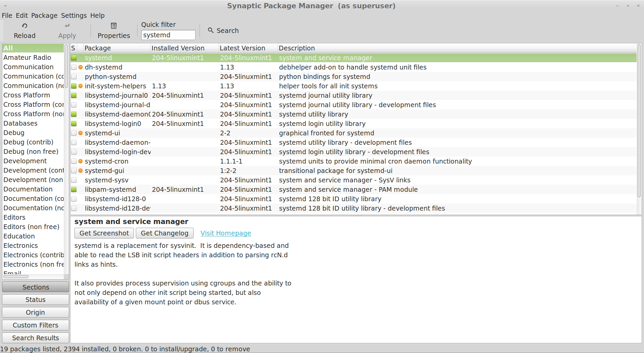Mark systemd-ui status checkbox
The image size is (644, 353).
pos(74,133)
